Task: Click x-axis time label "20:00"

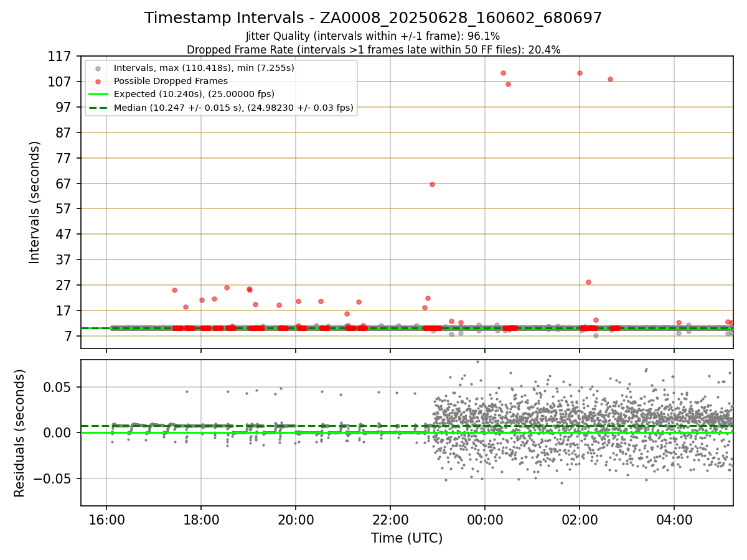Action: coord(296,519)
